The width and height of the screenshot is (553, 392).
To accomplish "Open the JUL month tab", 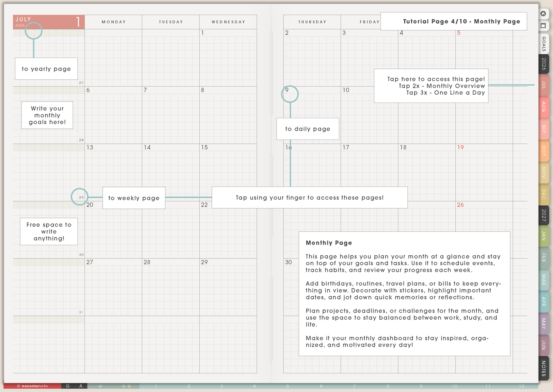I will click(x=544, y=85).
